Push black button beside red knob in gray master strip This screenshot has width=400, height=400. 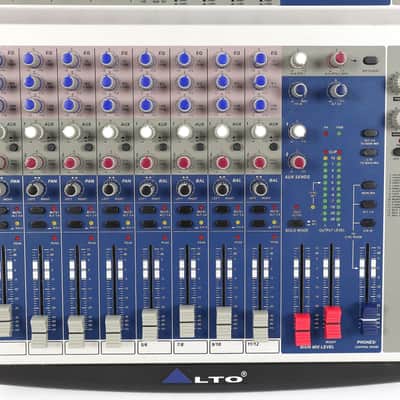(370, 61)
